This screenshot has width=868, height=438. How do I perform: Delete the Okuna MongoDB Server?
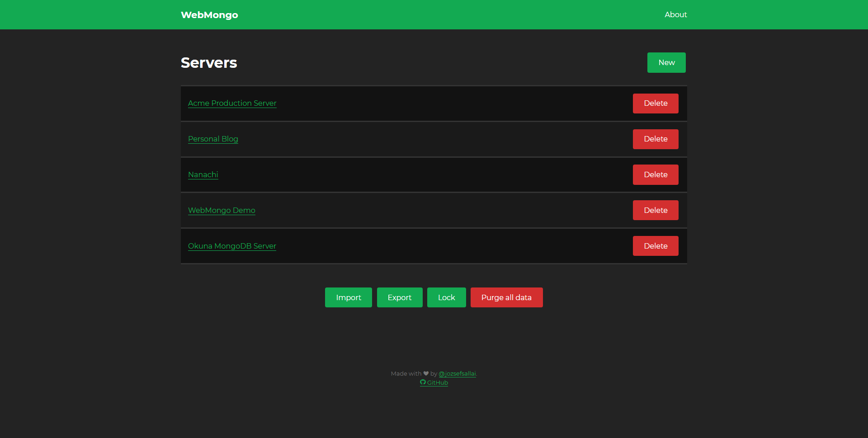tap(656, 245)
